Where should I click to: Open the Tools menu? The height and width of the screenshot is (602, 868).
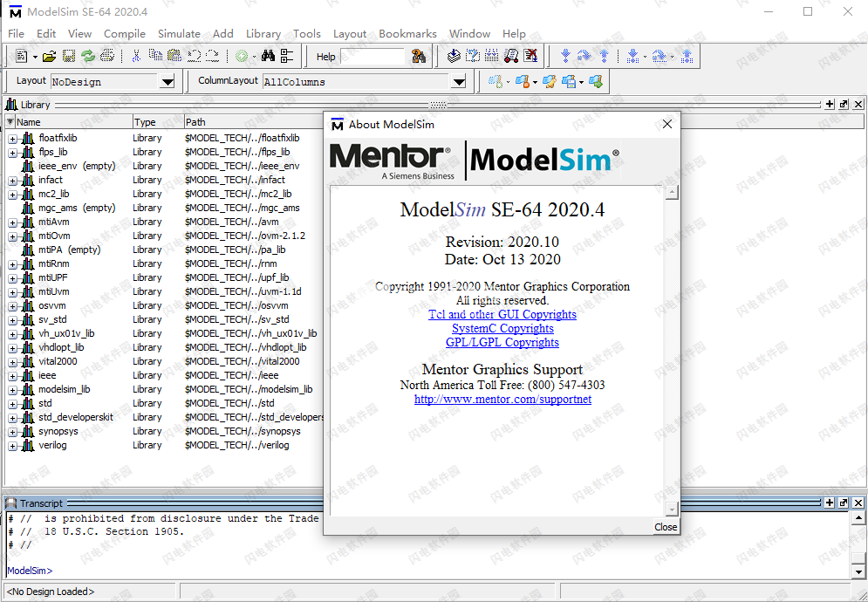click(307, 34)
